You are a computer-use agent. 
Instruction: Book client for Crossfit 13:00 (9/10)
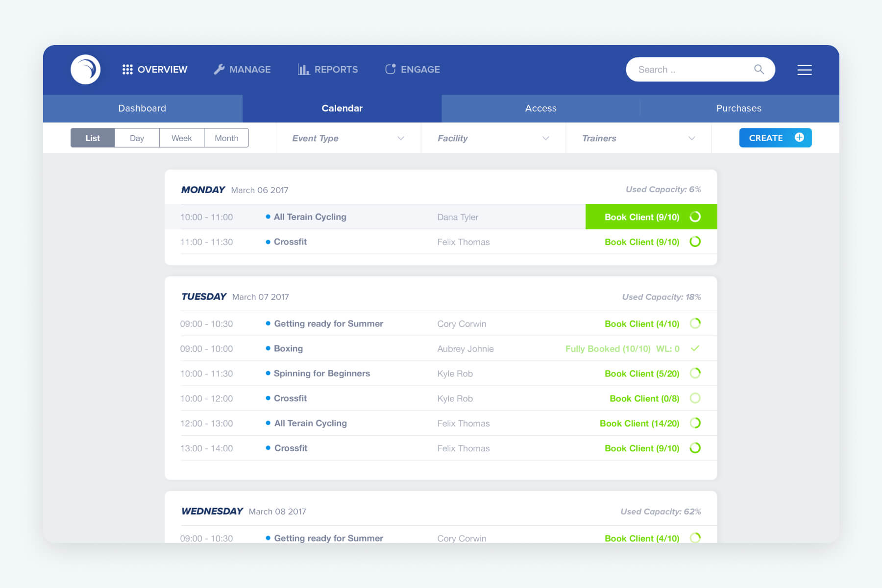point(642,448)
